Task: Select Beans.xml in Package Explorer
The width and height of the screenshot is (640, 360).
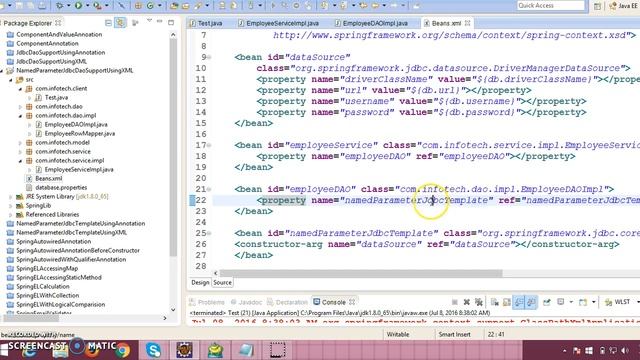Action: [49, 178]
